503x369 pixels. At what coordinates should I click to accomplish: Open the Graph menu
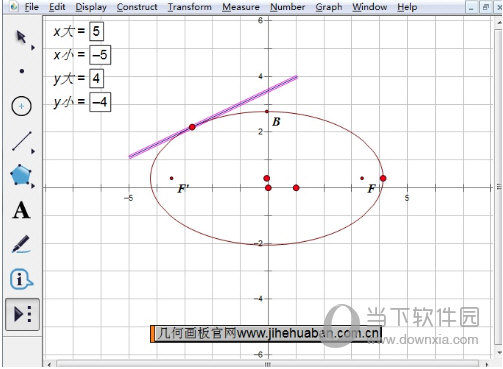click(x=329, y=7)
